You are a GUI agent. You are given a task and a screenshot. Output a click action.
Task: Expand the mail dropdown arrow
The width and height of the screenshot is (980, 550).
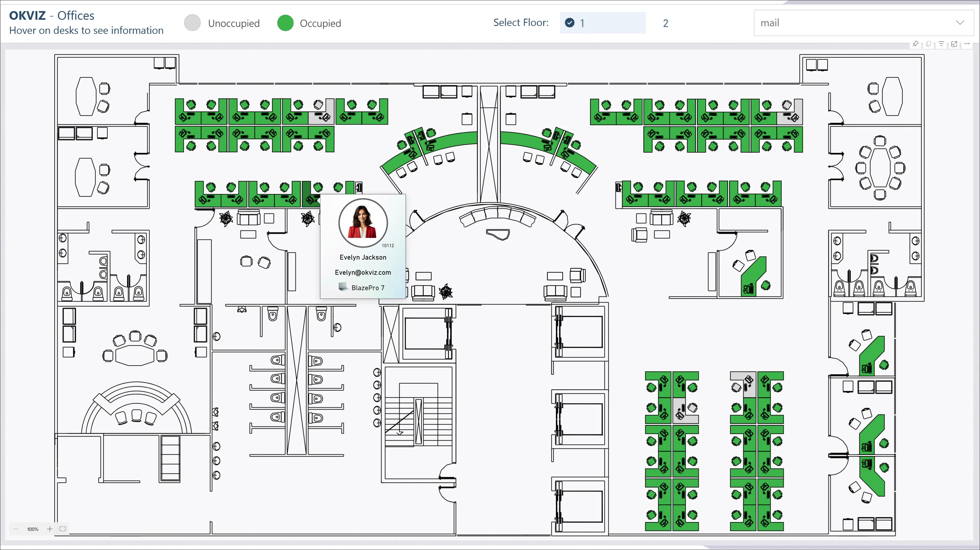pos(960,23)
